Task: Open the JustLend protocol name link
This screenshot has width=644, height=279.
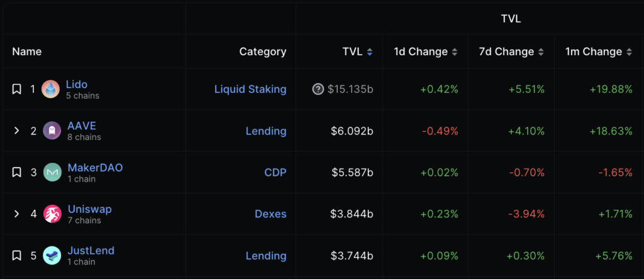Action: [91, 251]
